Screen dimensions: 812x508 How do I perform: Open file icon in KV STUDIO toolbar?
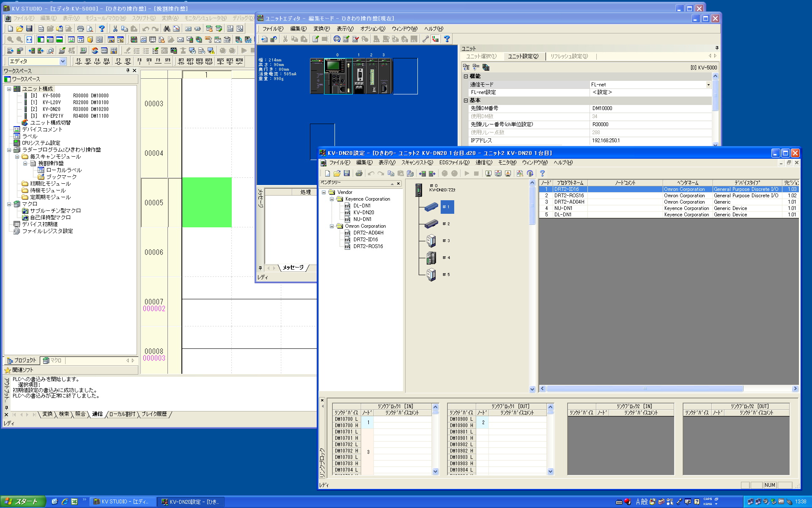(x=19, y=29)
